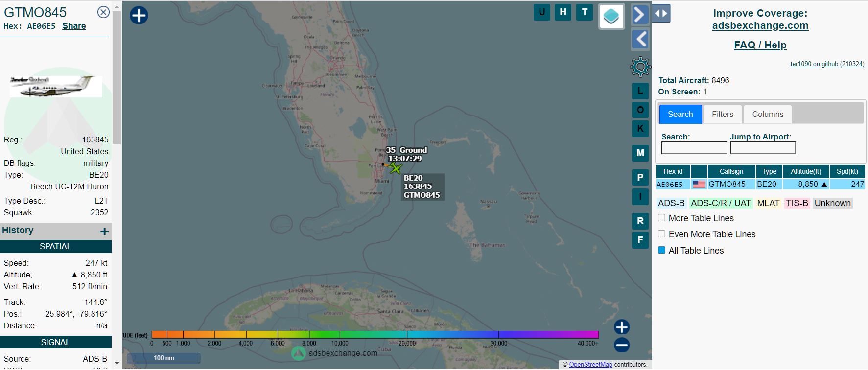
Task: Close the GTMO845 aircraft info panel
Action: 103,12
